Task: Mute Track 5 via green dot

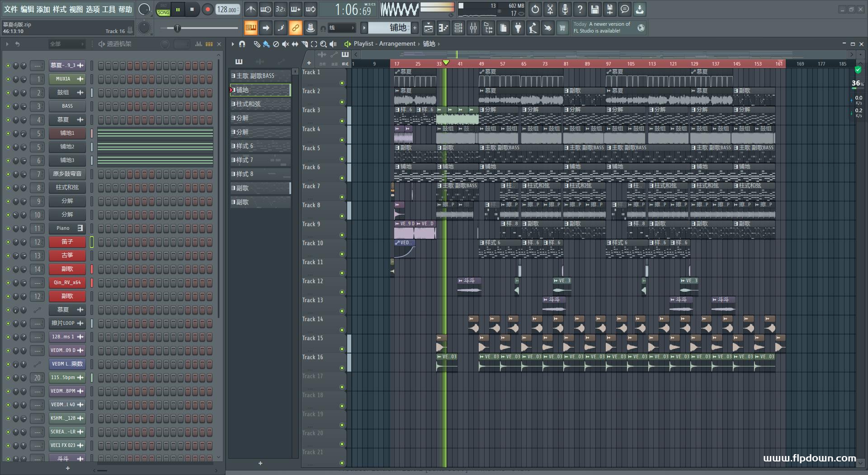Action: click(x=342, y=159)
